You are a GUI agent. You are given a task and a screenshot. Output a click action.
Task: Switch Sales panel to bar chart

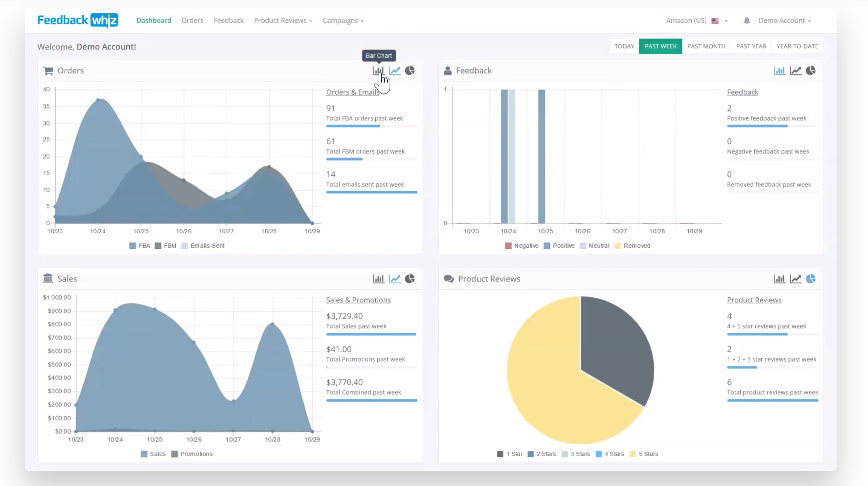point(378,279)
